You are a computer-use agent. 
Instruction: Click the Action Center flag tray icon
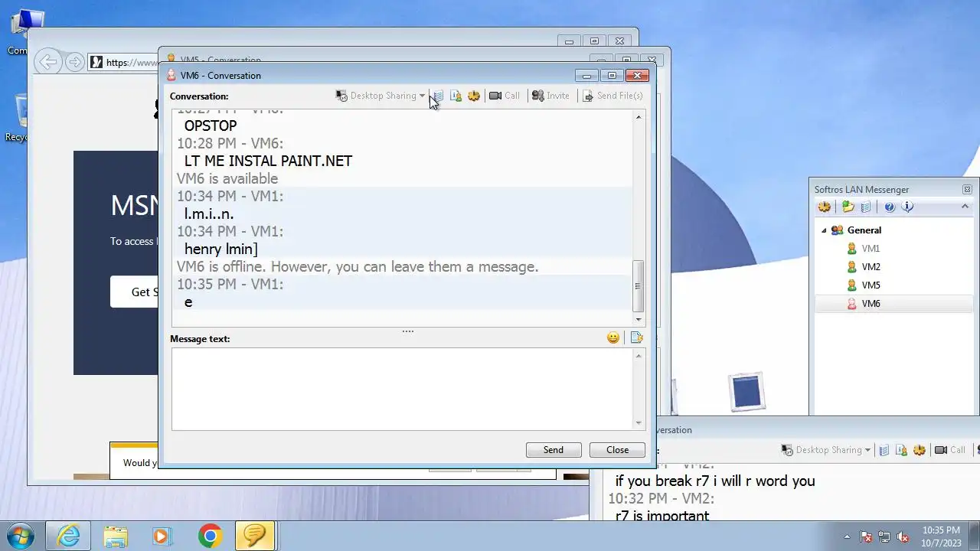[867, 536]
